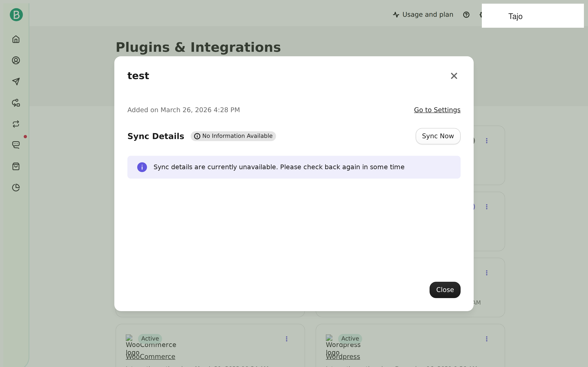Open Campaigns paper-plane icon
This screenshot has height=367, width=588.
(16, 82)
